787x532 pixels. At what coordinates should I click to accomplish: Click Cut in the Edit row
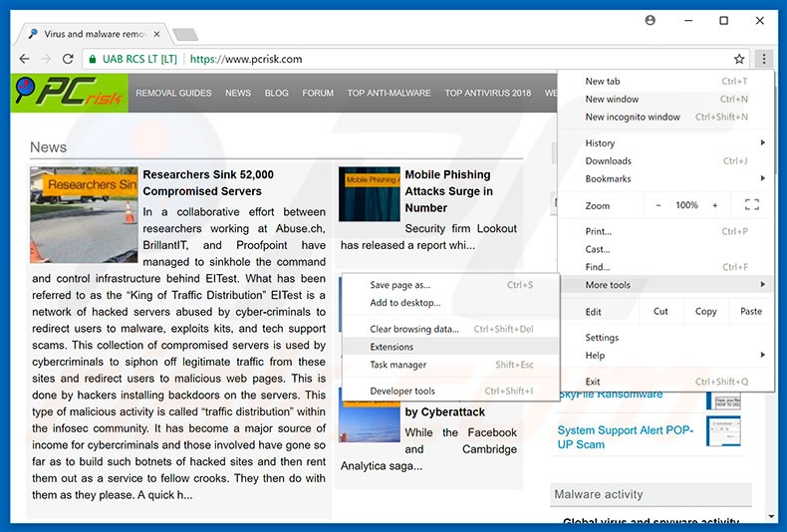(660, 311)
